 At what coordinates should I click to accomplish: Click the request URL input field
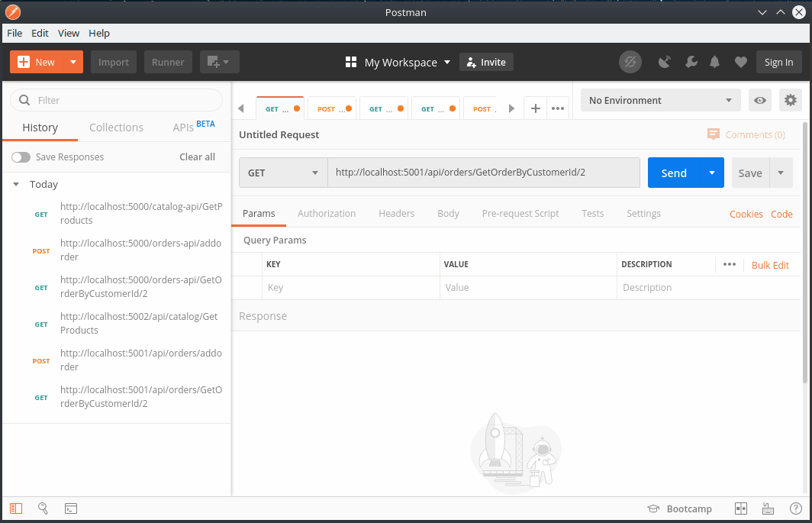click(x=484, y=173)
